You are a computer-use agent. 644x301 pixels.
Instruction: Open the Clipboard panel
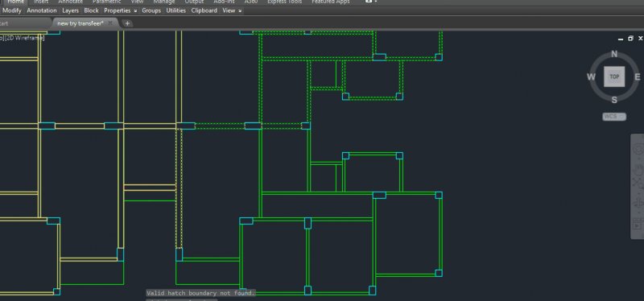[204, 10]
